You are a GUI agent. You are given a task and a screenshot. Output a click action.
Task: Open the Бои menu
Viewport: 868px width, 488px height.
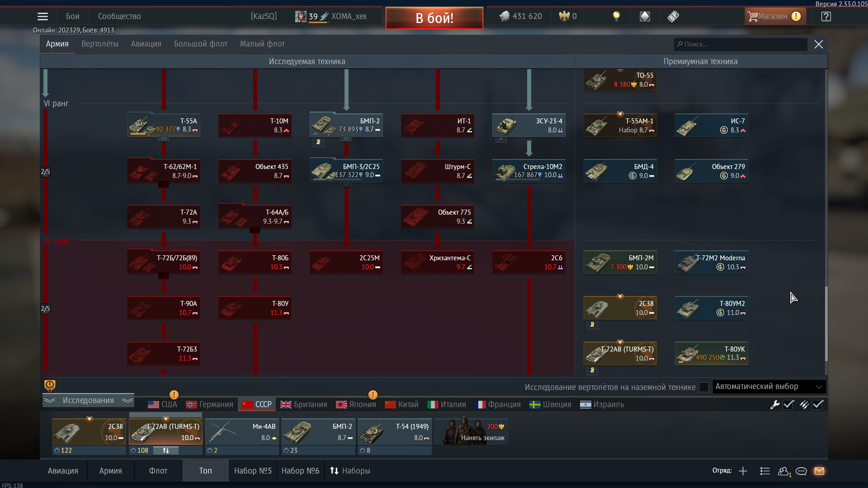tap(73, 16)
